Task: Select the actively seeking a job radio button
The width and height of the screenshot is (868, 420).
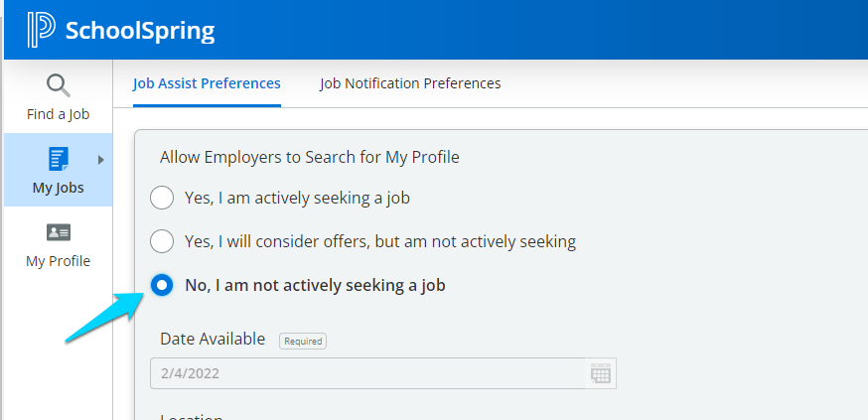Action: click(162, 198)
